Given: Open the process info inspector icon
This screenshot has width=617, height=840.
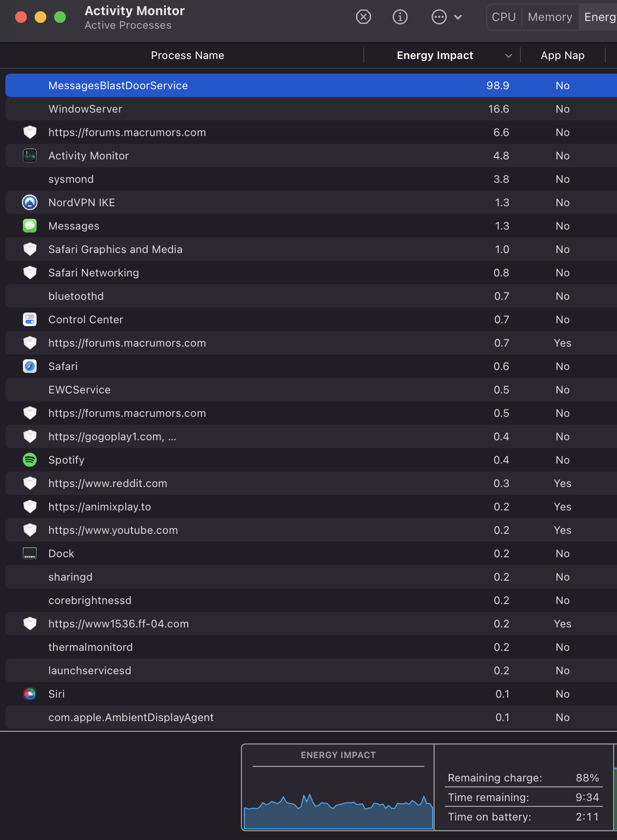Looking at the screenshot, I should pos(400,17).
